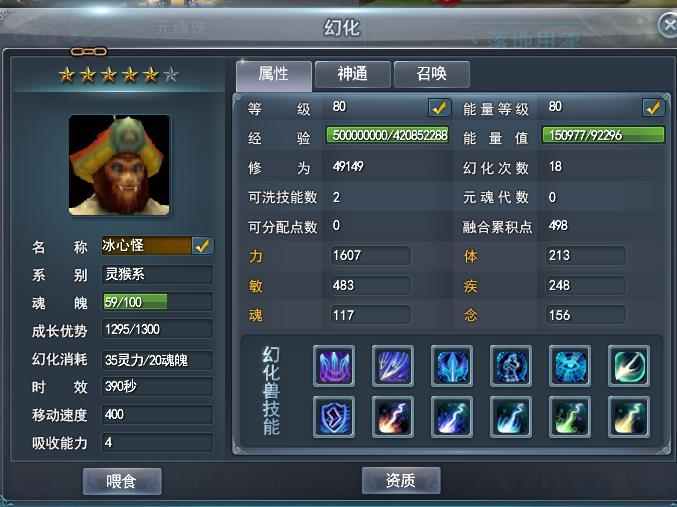Click the 喂食 feed button
This screenshot has height=507, width=677.
click(x=122, y=481)
